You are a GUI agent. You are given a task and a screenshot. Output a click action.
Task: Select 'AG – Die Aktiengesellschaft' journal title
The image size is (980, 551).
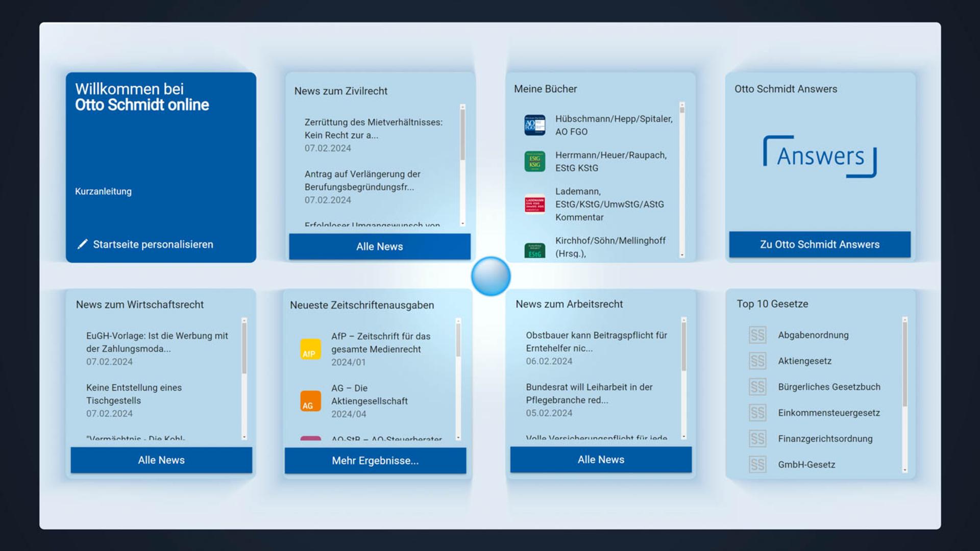pyautogui.click(x=370, y=394)
